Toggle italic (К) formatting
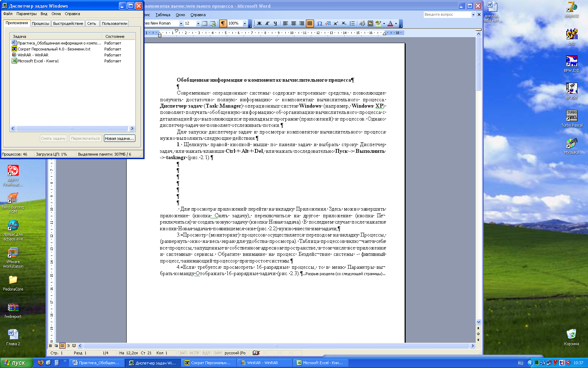Image resolution: width=588 pixels, height=368 pixels. point(267,23)
